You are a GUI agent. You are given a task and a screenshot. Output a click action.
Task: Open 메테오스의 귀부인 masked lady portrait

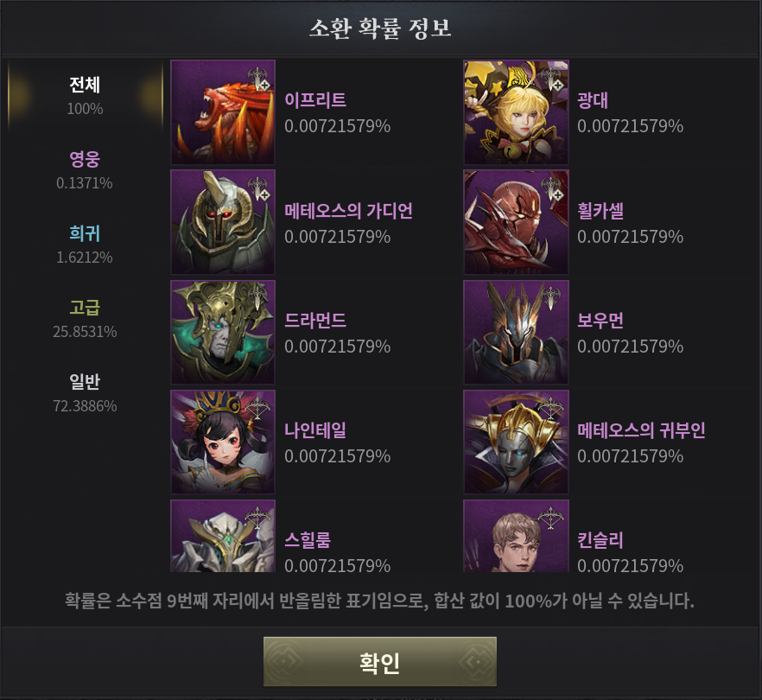point(516,442)
